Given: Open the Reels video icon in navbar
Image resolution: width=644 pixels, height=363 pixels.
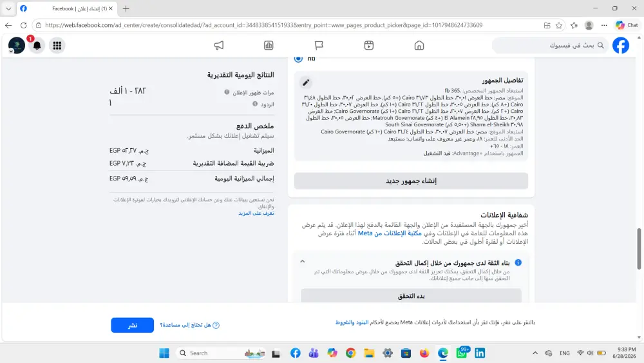Looking at the screenshot, I should tap(369, 46).
